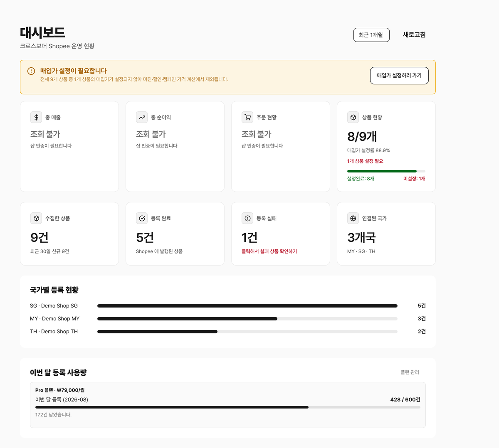Click the trending chart icon on 총 순이익 card
This screenshot has height=448, width=499.
142,117
